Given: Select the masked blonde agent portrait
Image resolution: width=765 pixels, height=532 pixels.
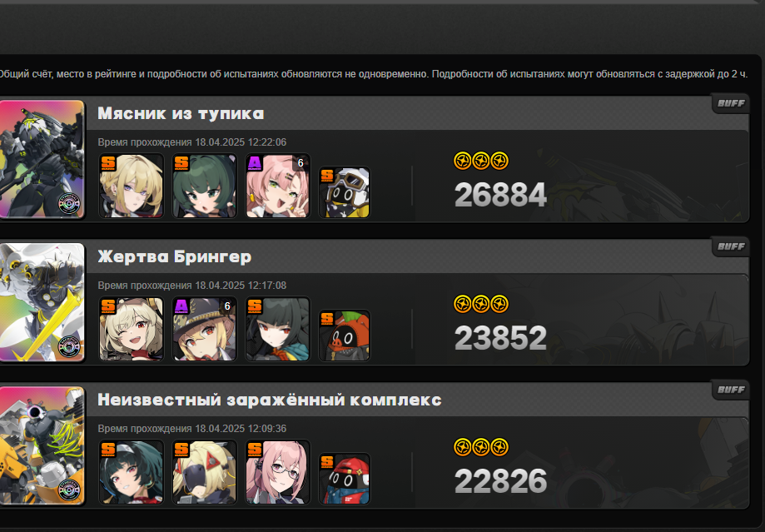Looking at the screenshot, I should pyautogui.click(x=205, y=472).
